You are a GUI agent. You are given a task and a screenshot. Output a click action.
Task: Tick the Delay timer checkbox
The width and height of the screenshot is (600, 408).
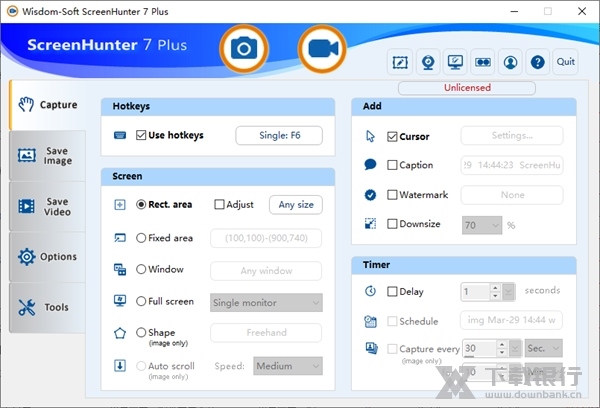point(393,292)
